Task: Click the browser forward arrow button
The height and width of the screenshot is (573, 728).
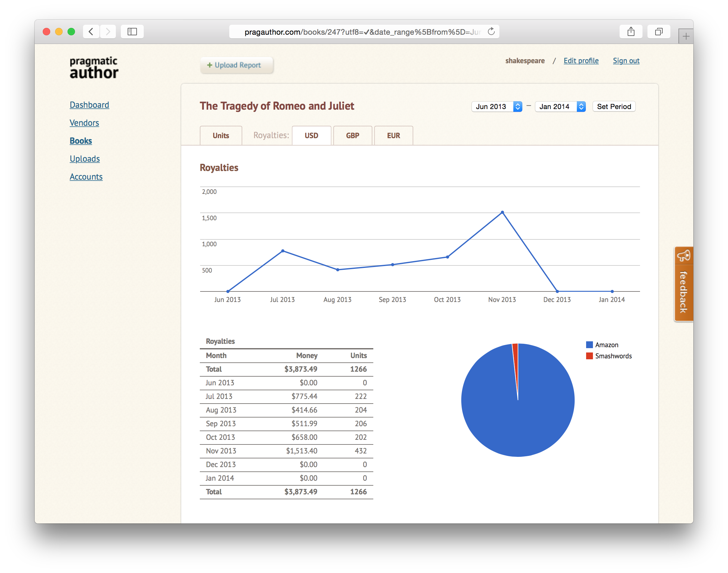Action: coord(108,32)
